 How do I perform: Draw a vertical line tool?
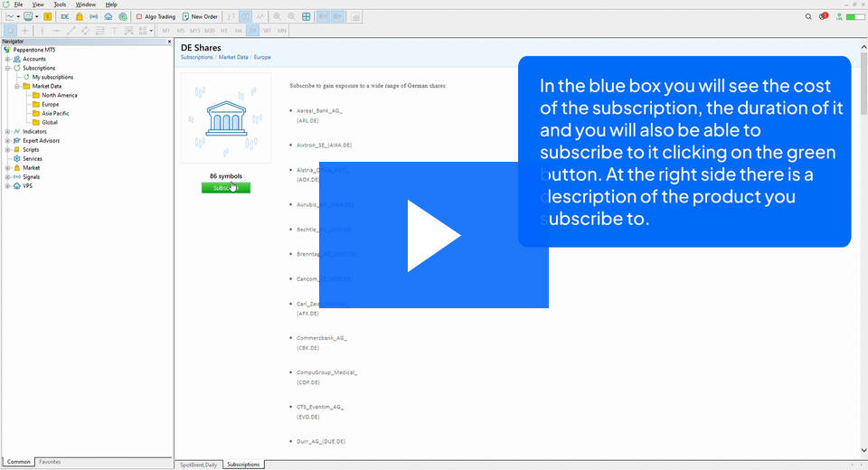tap(42, 31)
